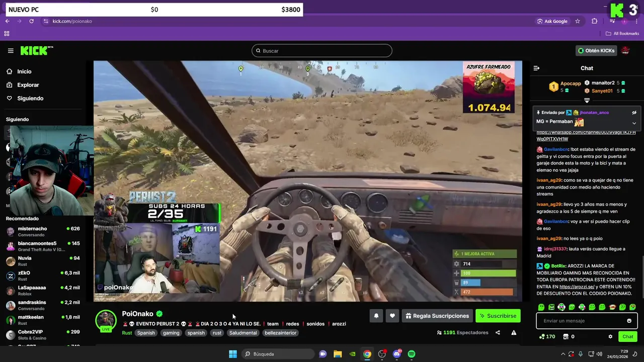
Task: Expand the pinned message chevron
Action: (x=634, y=123)
